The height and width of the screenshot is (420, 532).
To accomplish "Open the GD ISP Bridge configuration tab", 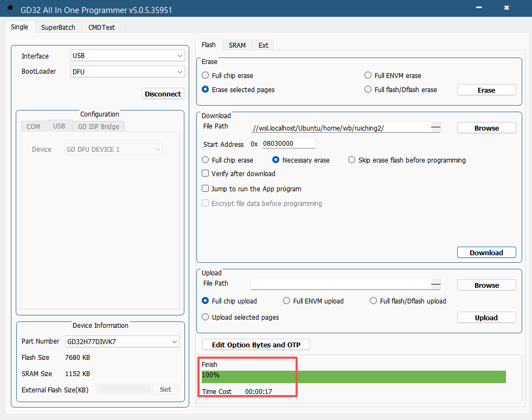I will pos(98,126).
